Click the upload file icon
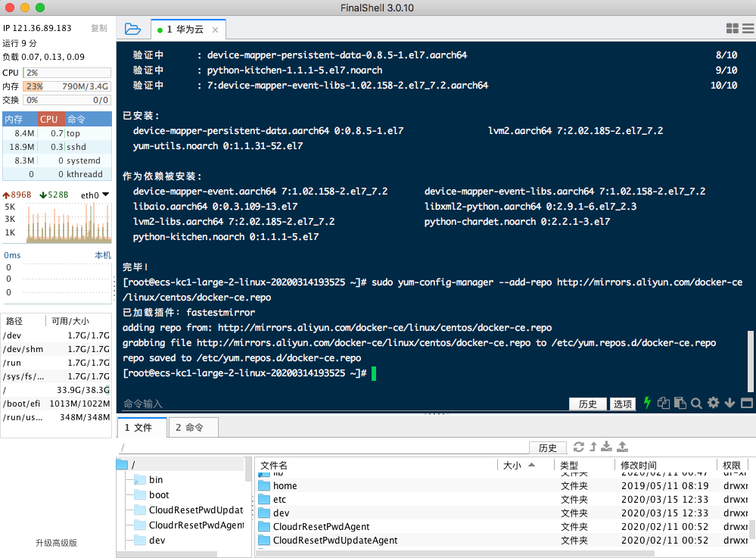 (x=623, y=447)
